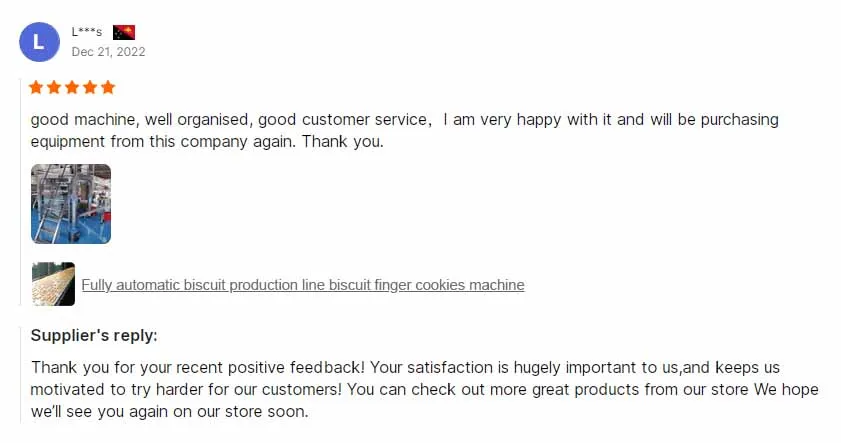This screenshot has height=443, width=841.
Task: Click the review date Dec 21, 2022
Action: click(108, 52)
